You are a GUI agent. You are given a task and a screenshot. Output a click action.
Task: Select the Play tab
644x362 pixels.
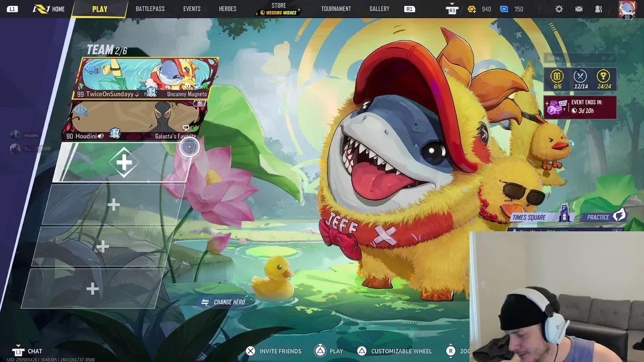point(100,9)
